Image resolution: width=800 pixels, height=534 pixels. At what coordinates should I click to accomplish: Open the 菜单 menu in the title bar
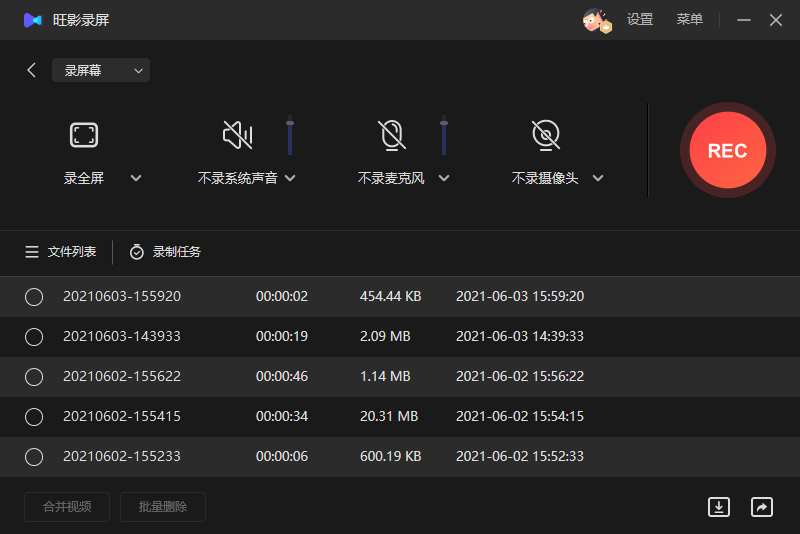tap(689, 19)
